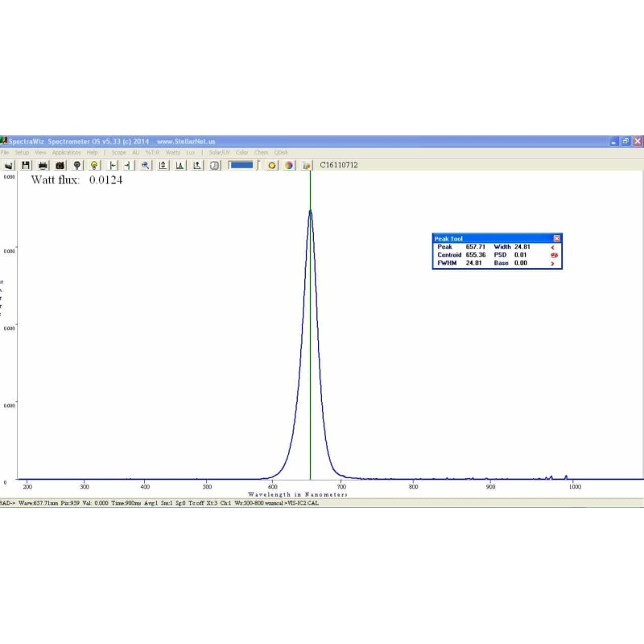Click the magnifier zoom icon

145,165
